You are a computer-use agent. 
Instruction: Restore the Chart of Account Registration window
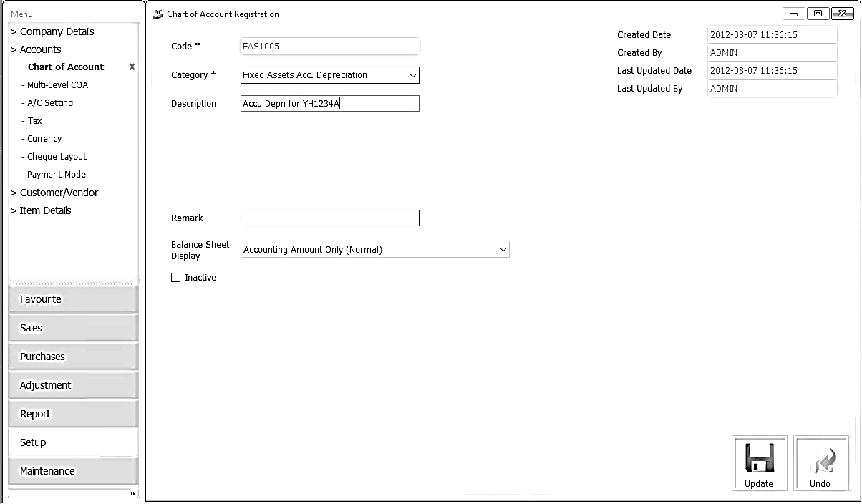818,14
